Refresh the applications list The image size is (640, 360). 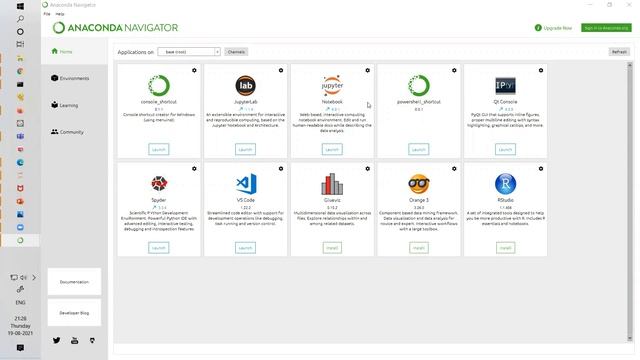click(619, 52)
